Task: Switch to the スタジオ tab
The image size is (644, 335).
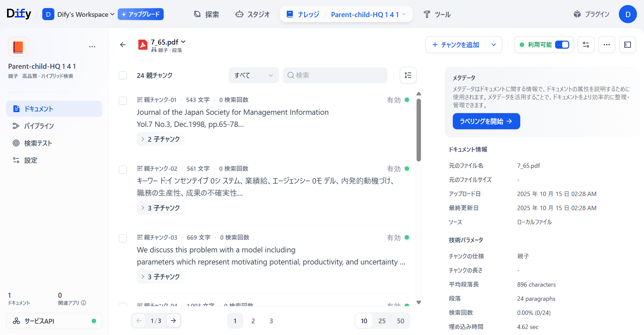Action: click(253, 14)
